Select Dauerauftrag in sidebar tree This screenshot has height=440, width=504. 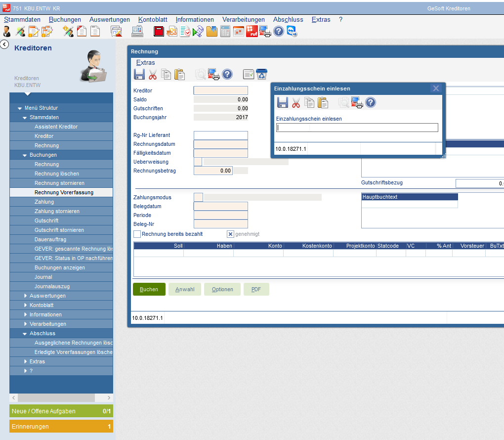click(61, 239)
